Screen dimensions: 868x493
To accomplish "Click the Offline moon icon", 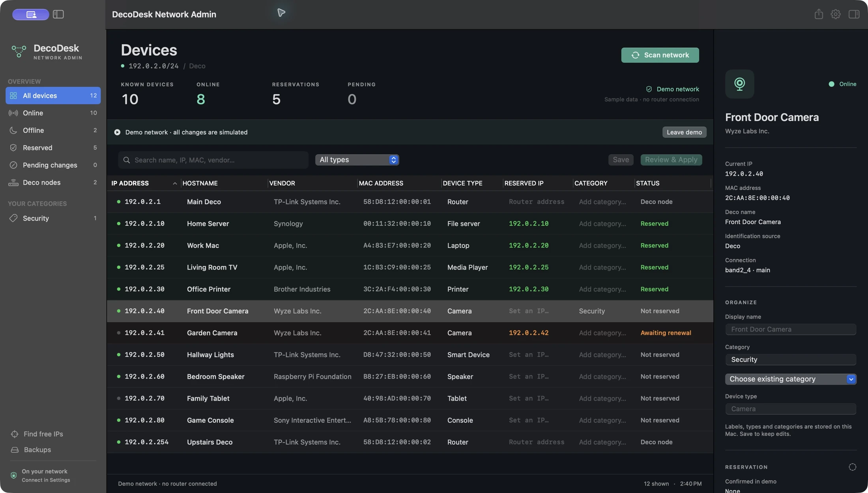I will tap(13, 130).
